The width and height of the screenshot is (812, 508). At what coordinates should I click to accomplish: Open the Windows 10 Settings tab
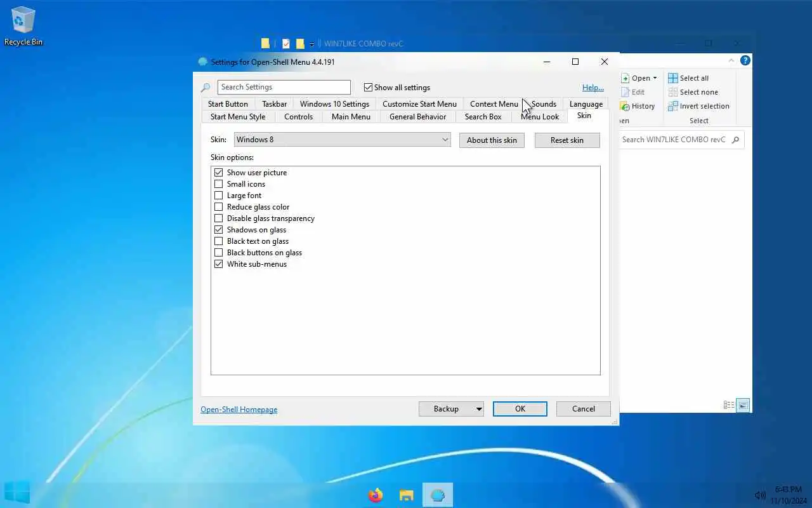[x=334, y=104]
